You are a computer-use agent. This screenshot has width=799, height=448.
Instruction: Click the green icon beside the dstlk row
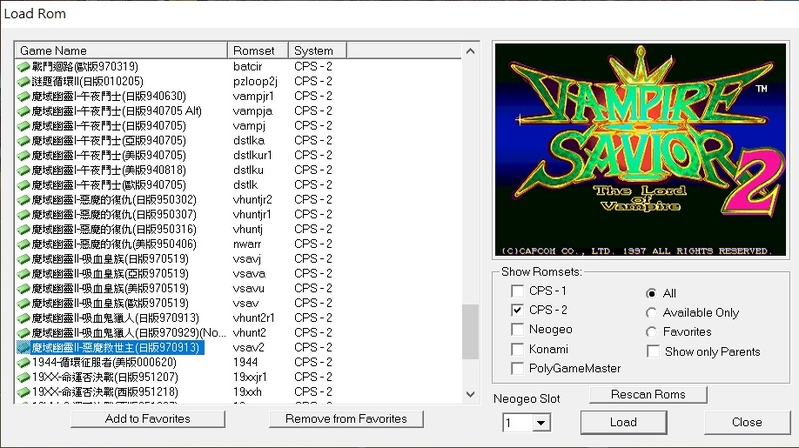pos(23,185)
